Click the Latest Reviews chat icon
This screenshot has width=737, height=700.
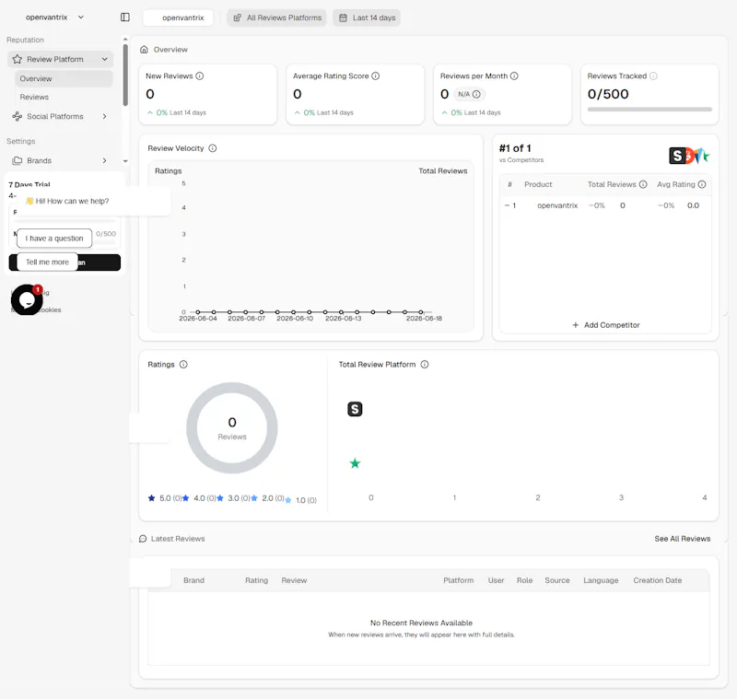pyautogui.click(x=143, y=539)
